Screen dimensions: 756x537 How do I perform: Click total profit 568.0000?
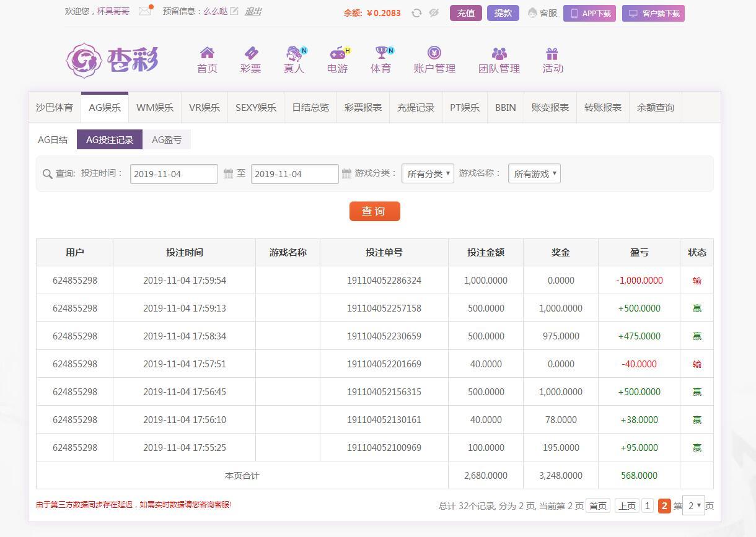point(639,476)
